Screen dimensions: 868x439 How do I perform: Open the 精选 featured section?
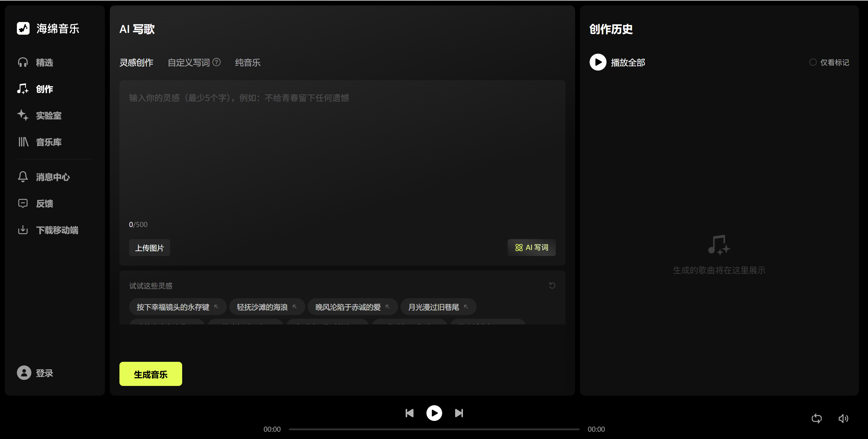tap(44, 62)
